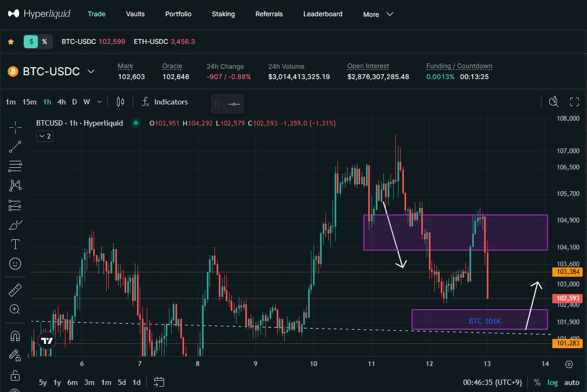Grab the floating toolbar drag handle
The width and height of the screenshot is (587, 392).
217,104
